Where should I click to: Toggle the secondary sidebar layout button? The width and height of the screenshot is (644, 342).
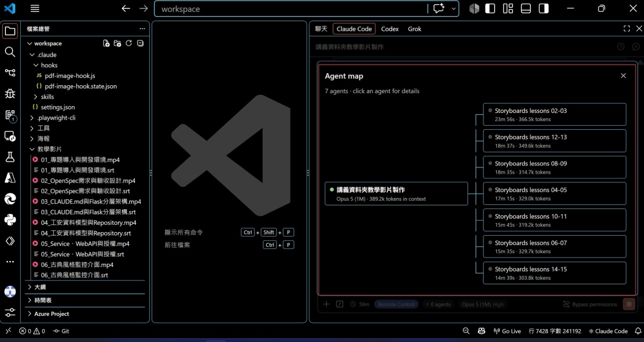(x=544, y=9)
